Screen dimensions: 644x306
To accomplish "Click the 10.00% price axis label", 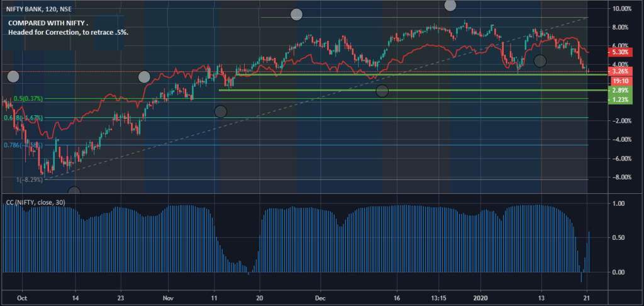I will [x=621, y=9].
